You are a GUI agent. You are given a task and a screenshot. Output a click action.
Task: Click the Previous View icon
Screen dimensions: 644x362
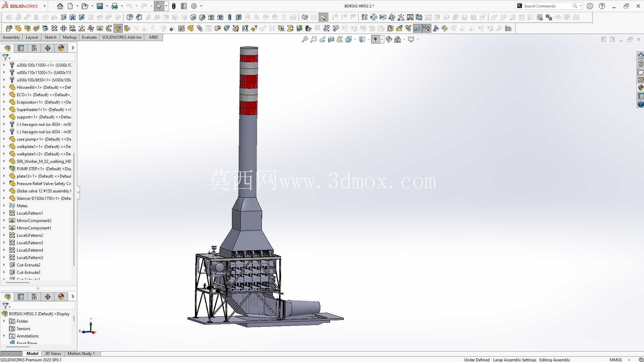322,40
